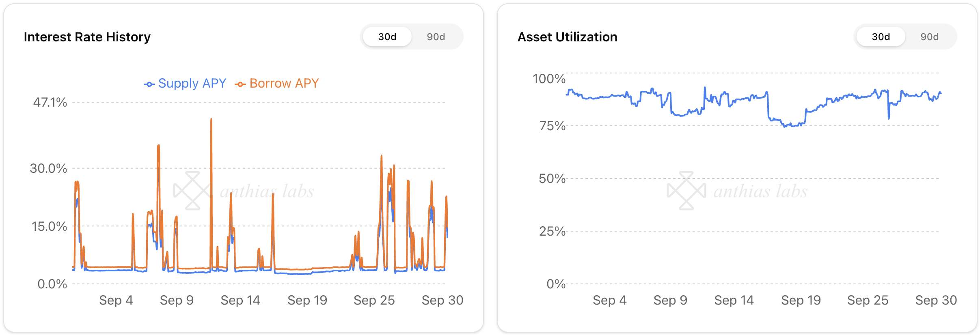Toggle the Borrow APY series label

(x=284, y=83)
